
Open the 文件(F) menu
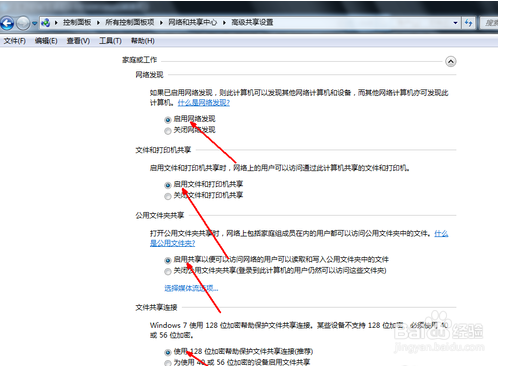[x=15, y=41]
